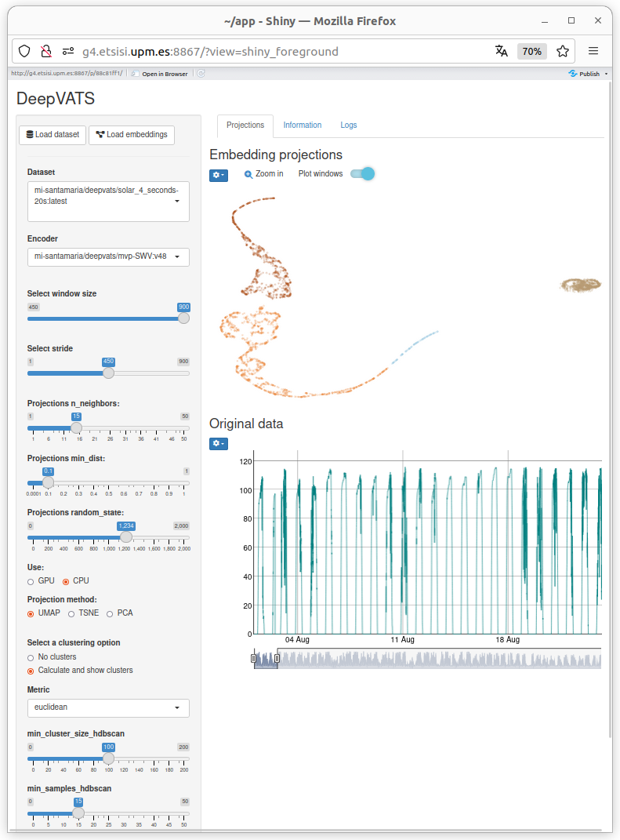The height and width of the screenshot is (840, 620).
Task: Click the viewer URL path field
Action: (67, 74)
